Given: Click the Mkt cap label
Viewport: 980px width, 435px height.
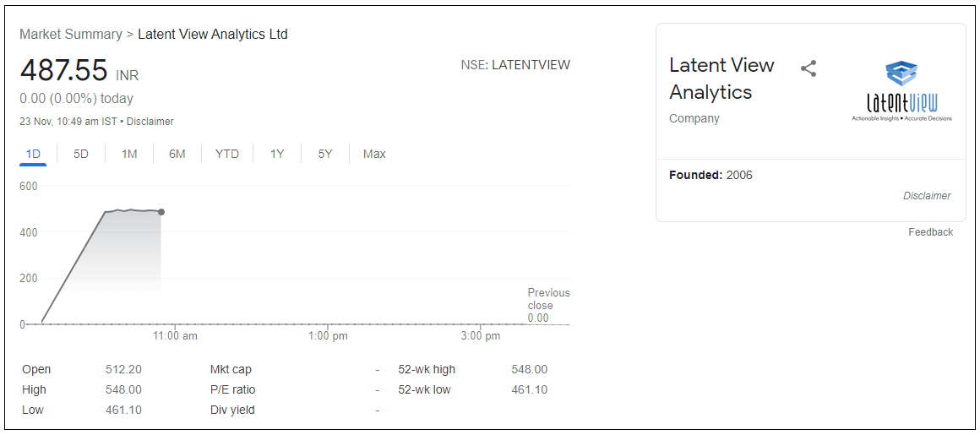Looking at the screenshot, I should (231, 369).
